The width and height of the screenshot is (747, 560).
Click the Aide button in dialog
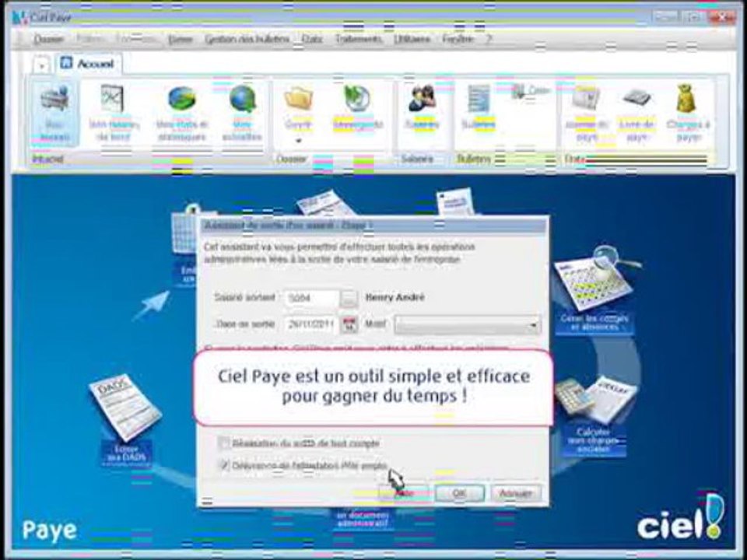[x=405, y=493]
